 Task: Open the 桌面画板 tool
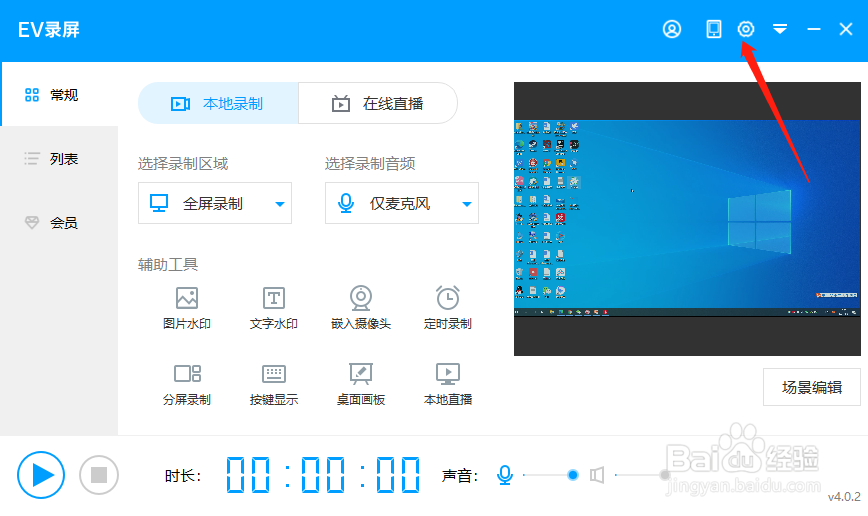tap(361, 384)
